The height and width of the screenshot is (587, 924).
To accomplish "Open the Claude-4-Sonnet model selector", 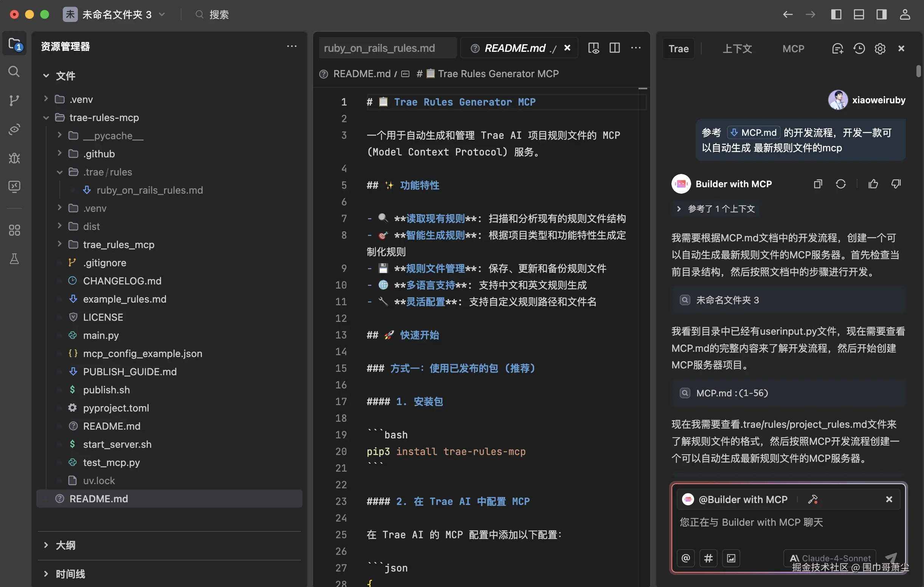I will [830, 558].
